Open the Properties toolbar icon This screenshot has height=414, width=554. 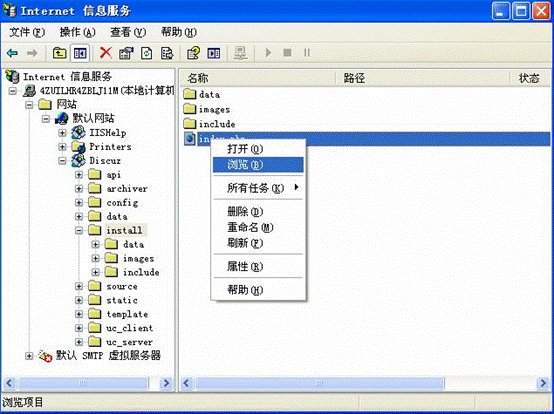126,53
